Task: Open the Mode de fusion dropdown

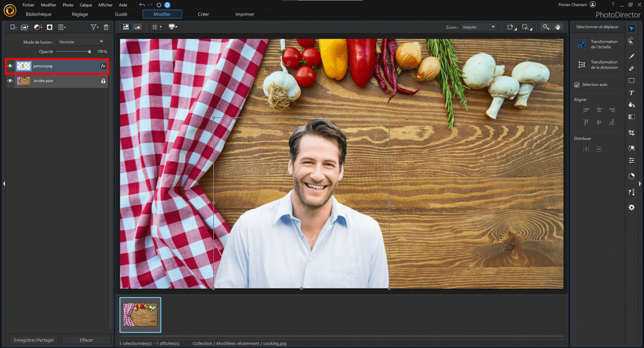Action: pyautogui.click(x=81, y=42)
